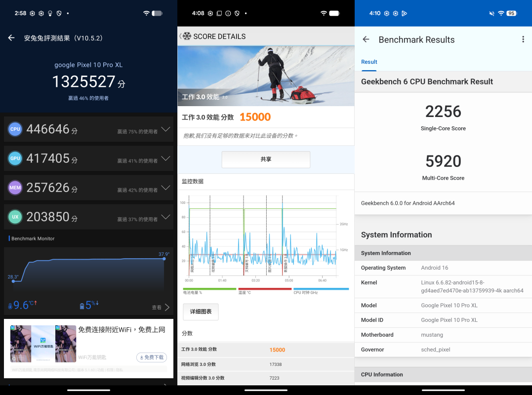532x395 pixels.
Task: Tap the 温度 °C red legend
Action: [x=265, y=291]
